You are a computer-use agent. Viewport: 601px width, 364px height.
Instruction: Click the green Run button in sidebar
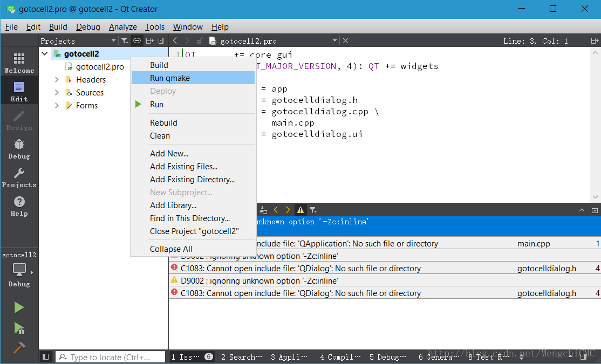pyautogui.click(x=19, y=307)
